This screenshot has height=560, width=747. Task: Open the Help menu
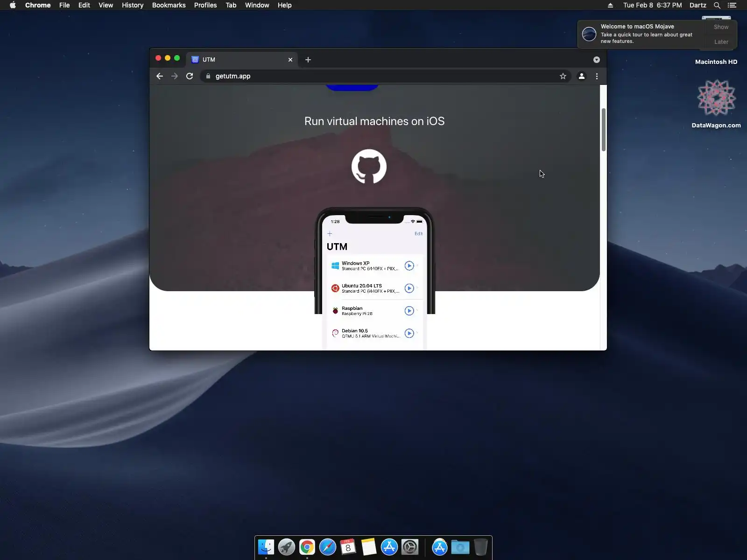pyautogui.click(x=285, y=5)
